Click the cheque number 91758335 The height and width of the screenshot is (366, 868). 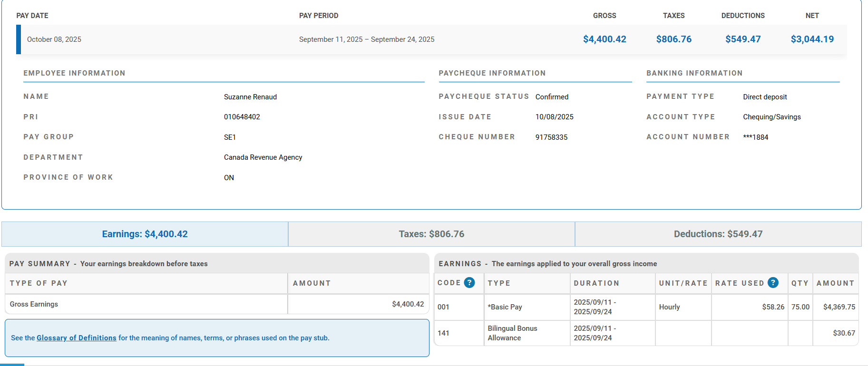pos(551,137)
